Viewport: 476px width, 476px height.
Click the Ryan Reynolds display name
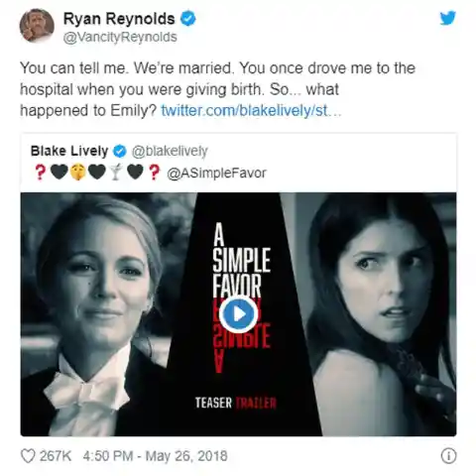tap(119, 19)
